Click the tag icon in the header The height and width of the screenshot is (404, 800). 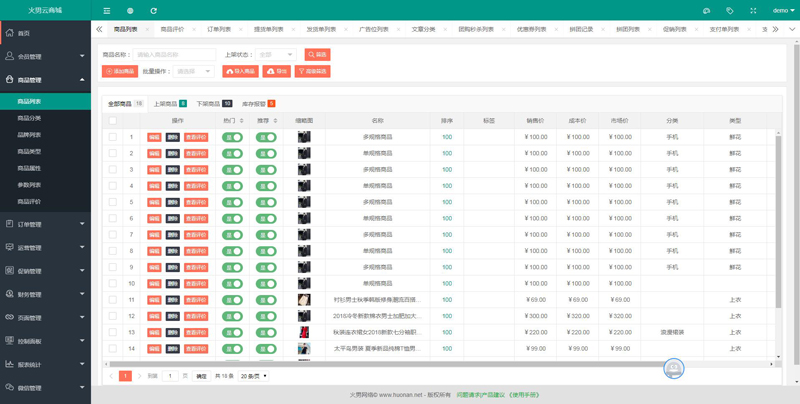point(730,10)
